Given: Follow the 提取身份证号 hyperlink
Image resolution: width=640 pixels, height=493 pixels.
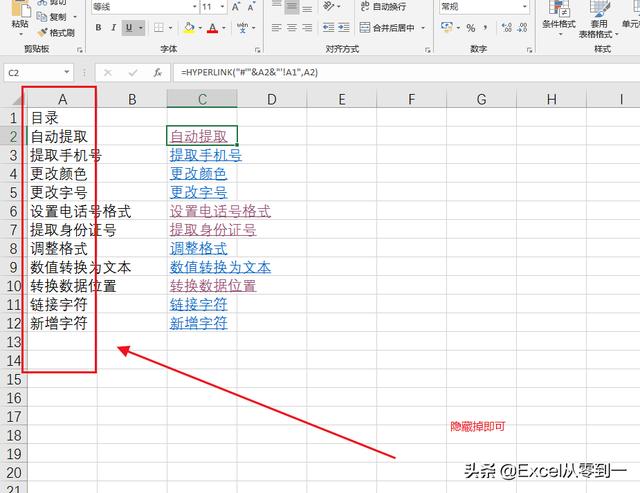Looking at the screenshot, I should pos(213,230).
